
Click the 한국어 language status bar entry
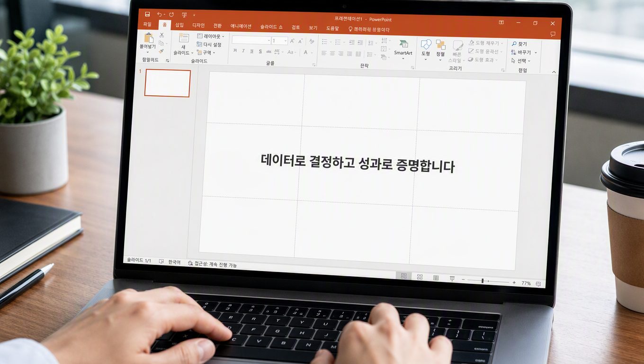point(174,262)
